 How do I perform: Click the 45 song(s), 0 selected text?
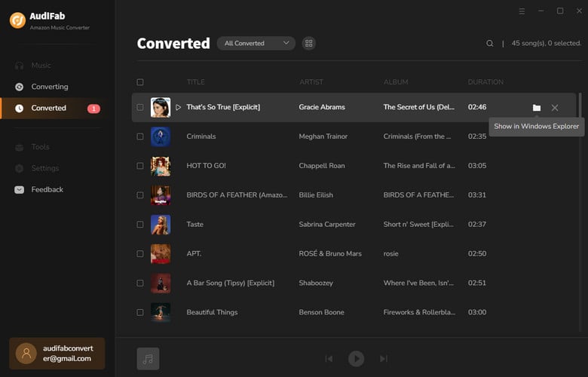point(547,44)
